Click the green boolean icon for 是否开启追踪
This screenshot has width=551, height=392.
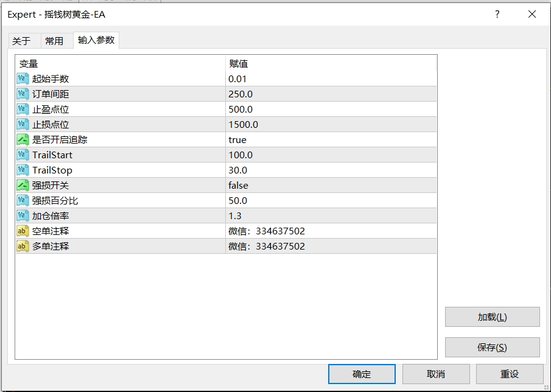coord(23,139)
